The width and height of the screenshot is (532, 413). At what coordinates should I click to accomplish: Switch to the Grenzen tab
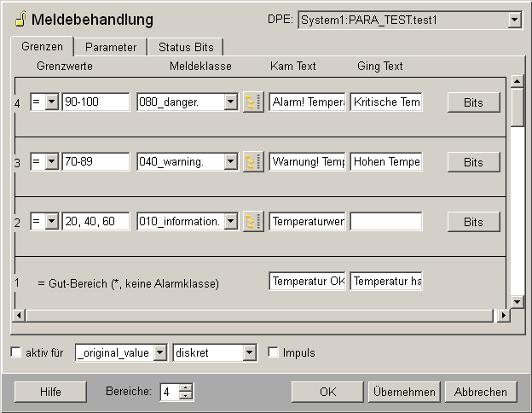coord(42,46)
